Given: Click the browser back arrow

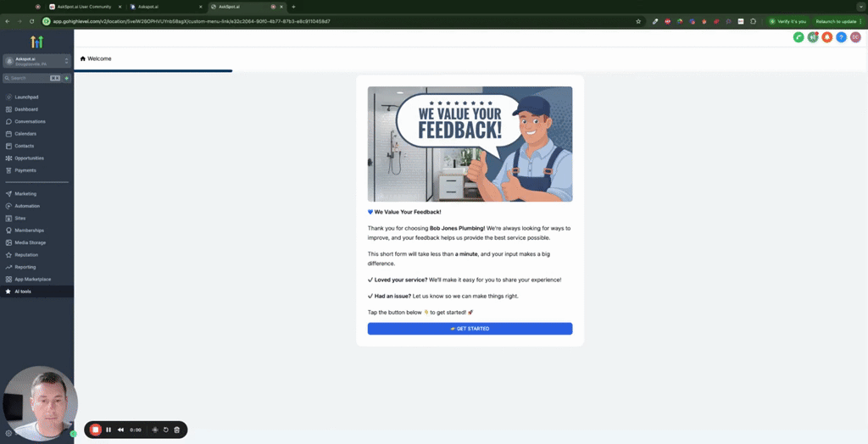Looking at the screenshot, I should (8, 21).
